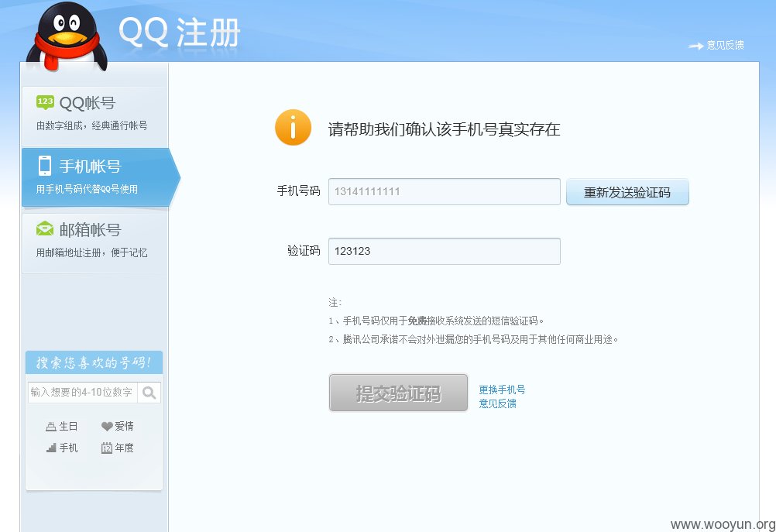This screenshot has height=532, width=776.
Task: Click the green 123 QQ account icon
Action: (45, 102)
